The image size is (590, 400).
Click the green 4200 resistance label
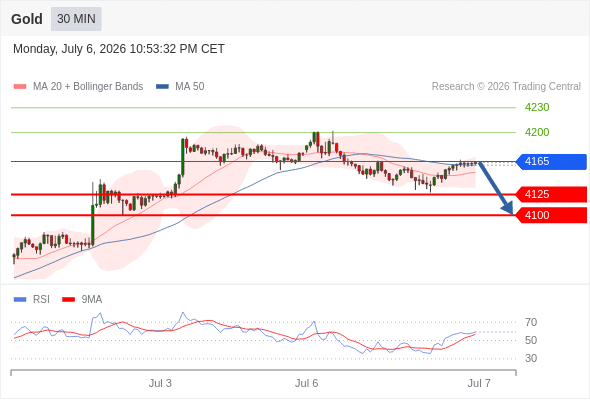(x=537, y=132)
